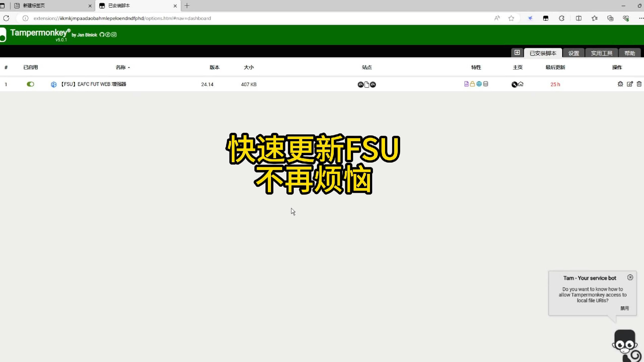Screen dimensions: 644x362
Task: Click the Tampermonkey logo title
Action: click(40, 33)
